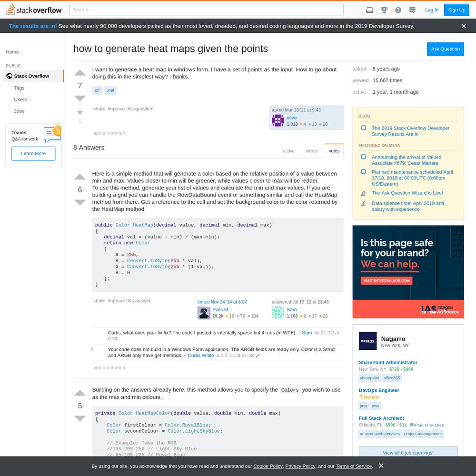The image size is (476, 476).
Task: Click blog speech-bubble icon beside Developer Survey link
Action: coord(363,128)
